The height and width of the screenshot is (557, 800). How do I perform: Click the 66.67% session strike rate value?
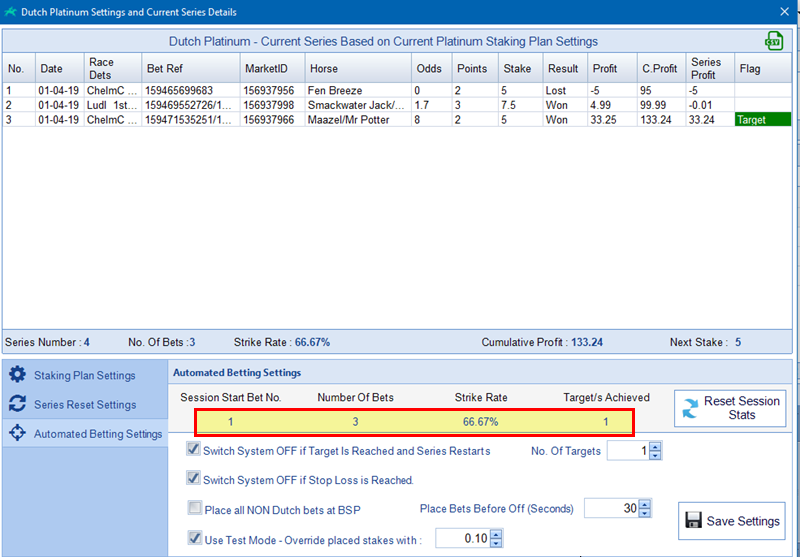point(480,422)
